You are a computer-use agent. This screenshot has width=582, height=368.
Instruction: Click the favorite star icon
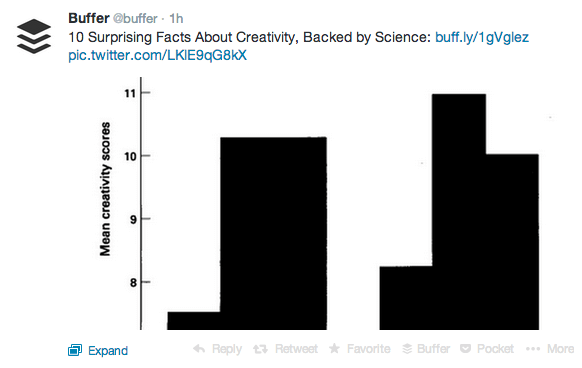[x=334, y=348]
